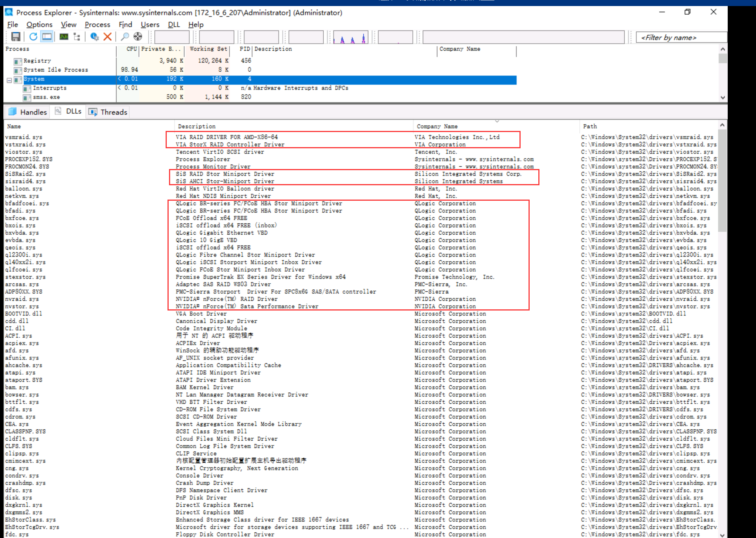Click the process Properties icon
Image resolution: width=756 pixels, height=538 pixels.
(x=94, y=37)
